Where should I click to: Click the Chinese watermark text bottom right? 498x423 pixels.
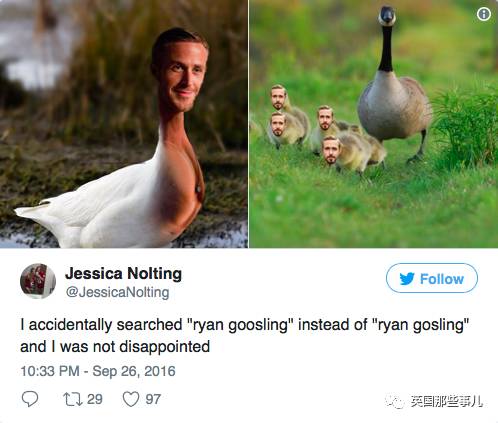[446, 401]
